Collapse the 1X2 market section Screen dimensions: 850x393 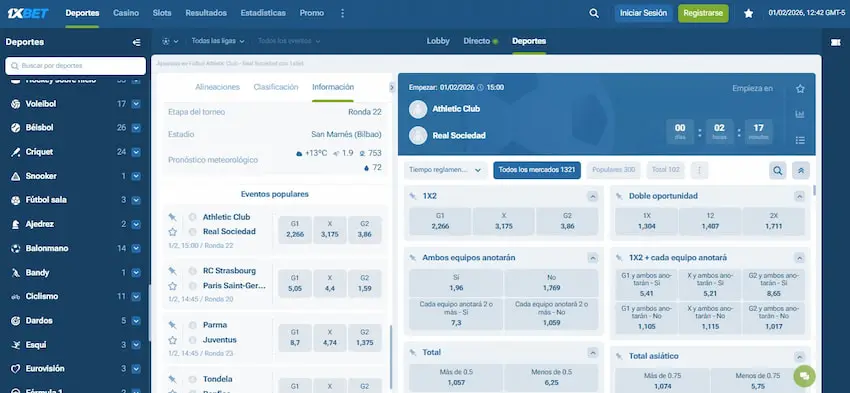coord(593,196)
